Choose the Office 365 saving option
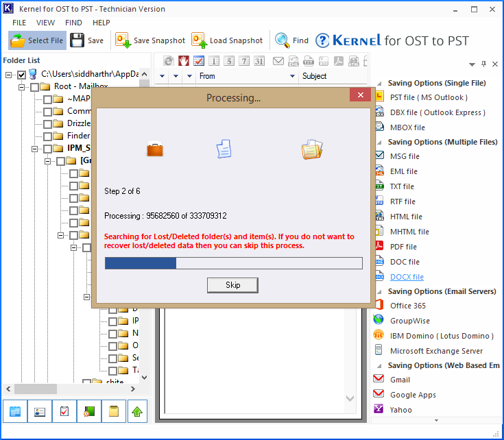504x440 pixels. (x=407, y=306)
